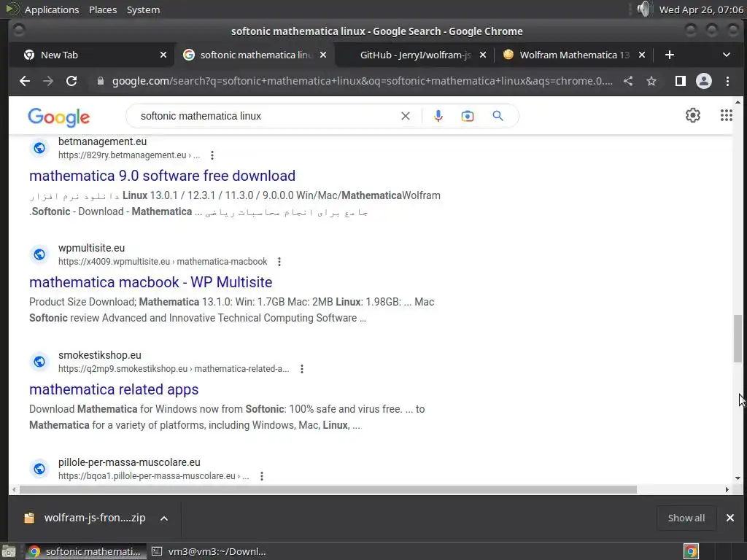Image resolution: width=747 pixels, height=560 pixels.
Task: Click the forward navigation arrow
Action: [48, 82]
